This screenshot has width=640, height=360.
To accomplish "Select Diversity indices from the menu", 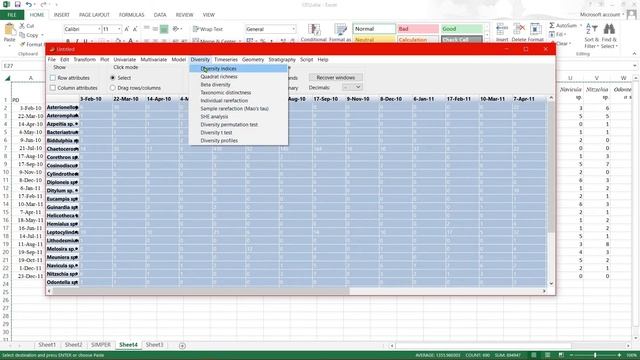I will (238, 69).
